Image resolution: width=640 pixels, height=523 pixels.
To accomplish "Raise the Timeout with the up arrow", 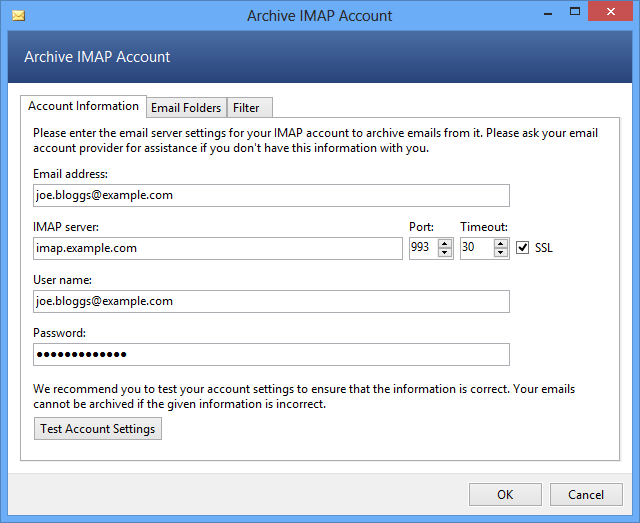I will point(501,243).
